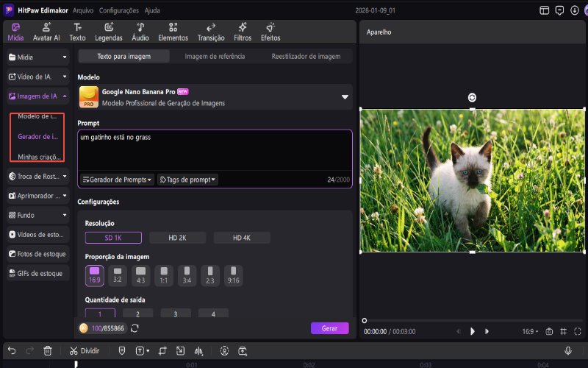Screen dimensions: 588x368
Task: Choose the HD 4K resolution option
Action: tap(242, 238)
